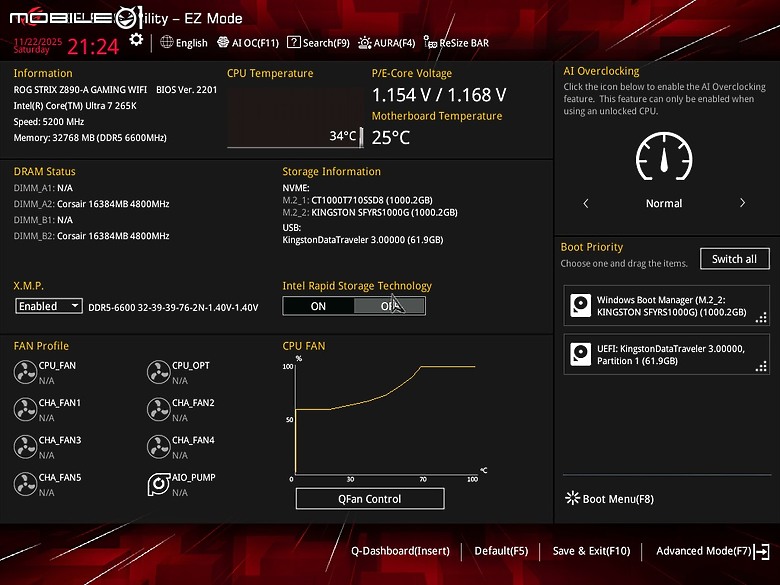The image size is (780, 585).
Task: Click the CHA_FAN3 fan icon
Action: click(25, 447)
